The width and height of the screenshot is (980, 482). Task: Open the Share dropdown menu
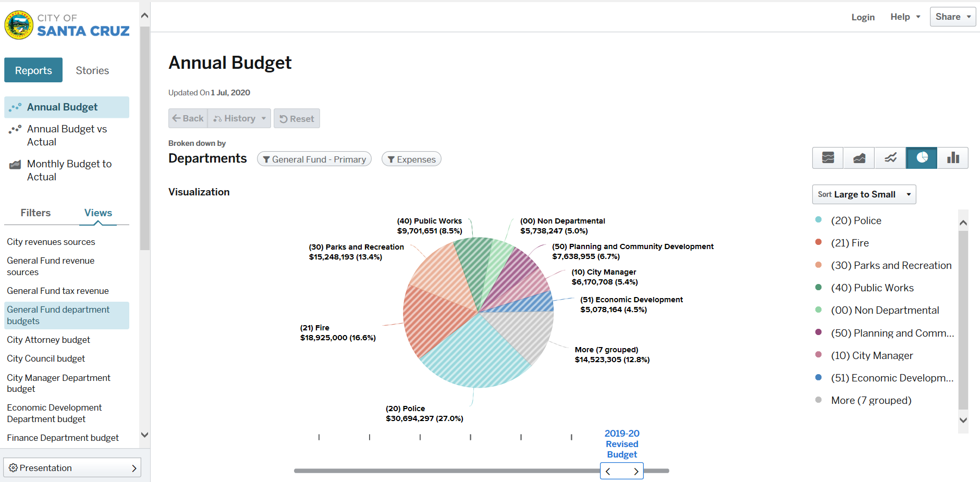(x=952, y=17)
